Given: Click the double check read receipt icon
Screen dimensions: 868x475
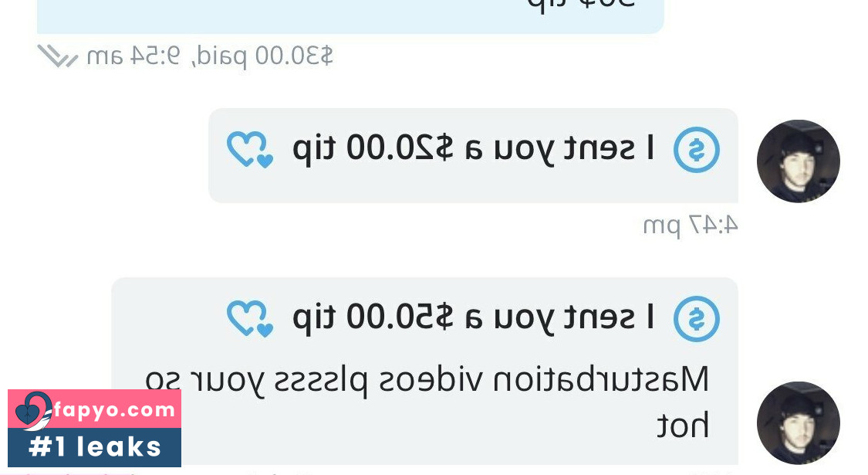Looking at the screenshot, I should pos(58,56).
